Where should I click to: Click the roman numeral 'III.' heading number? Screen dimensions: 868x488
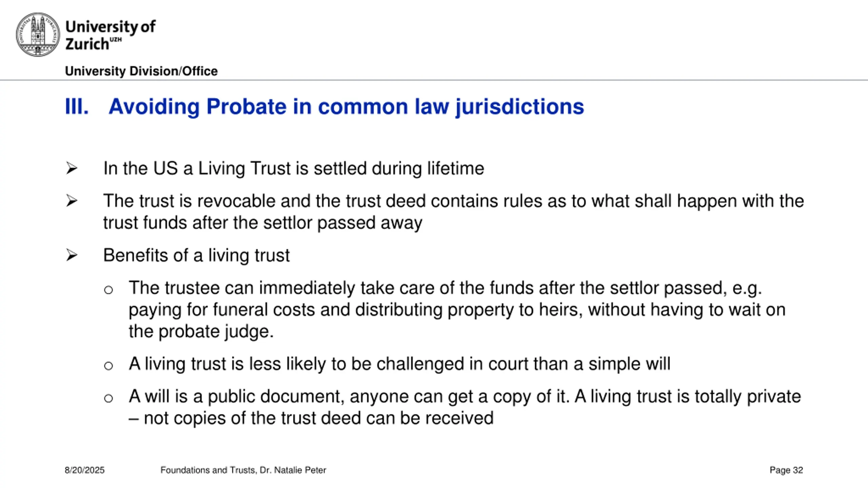click(x=77, y=107)
